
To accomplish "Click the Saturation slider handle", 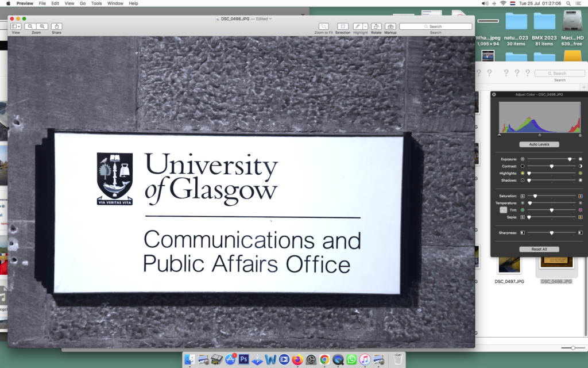I will (x=535, y=196).
